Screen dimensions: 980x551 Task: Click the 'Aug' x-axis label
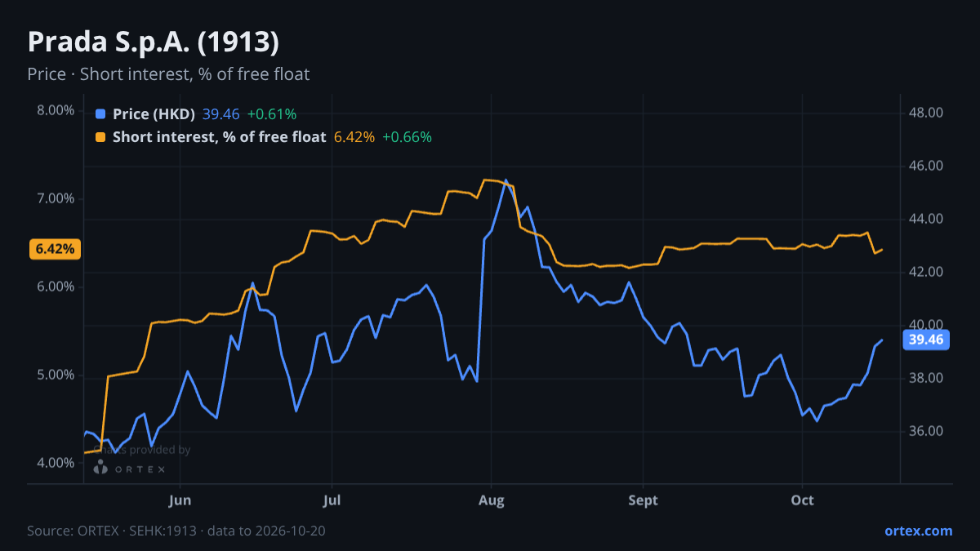pyautogui.click(x=491, y=500)
